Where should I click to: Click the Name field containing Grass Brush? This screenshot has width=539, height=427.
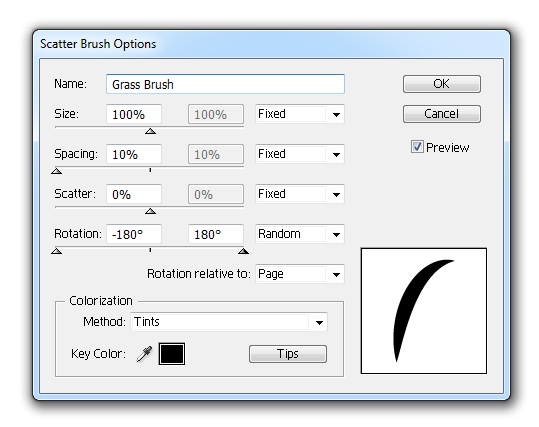tap(226, 84)
